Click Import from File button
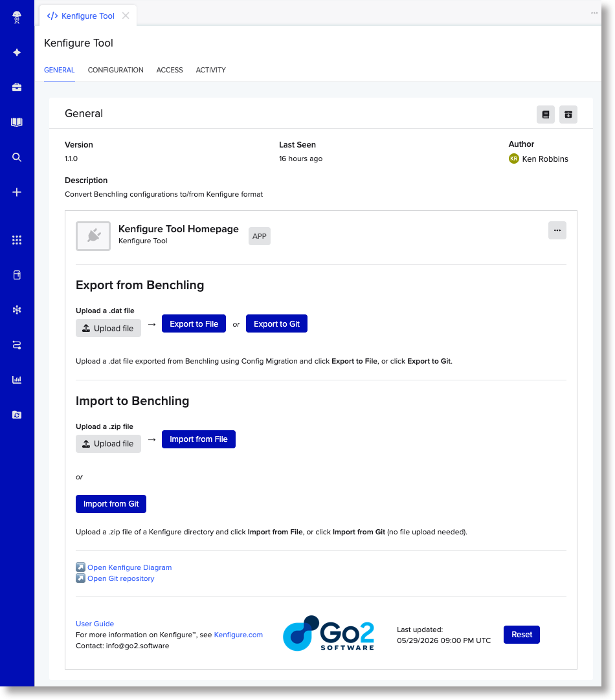 coord(199,439)
